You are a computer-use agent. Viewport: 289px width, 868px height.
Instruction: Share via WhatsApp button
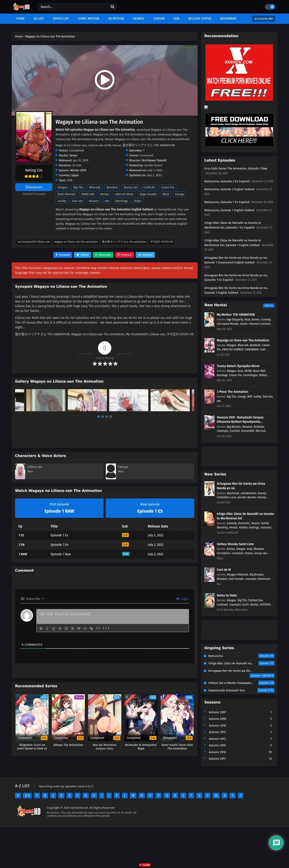coord(103,255)
